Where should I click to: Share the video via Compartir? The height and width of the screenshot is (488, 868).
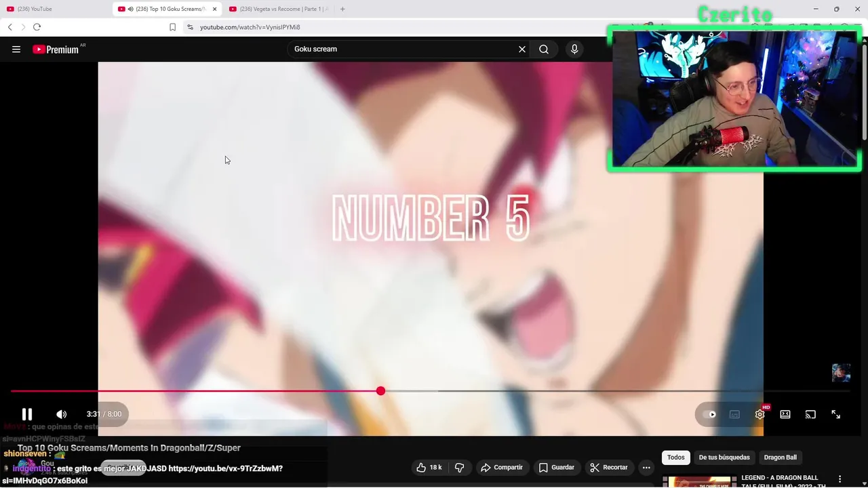(502, 468)
